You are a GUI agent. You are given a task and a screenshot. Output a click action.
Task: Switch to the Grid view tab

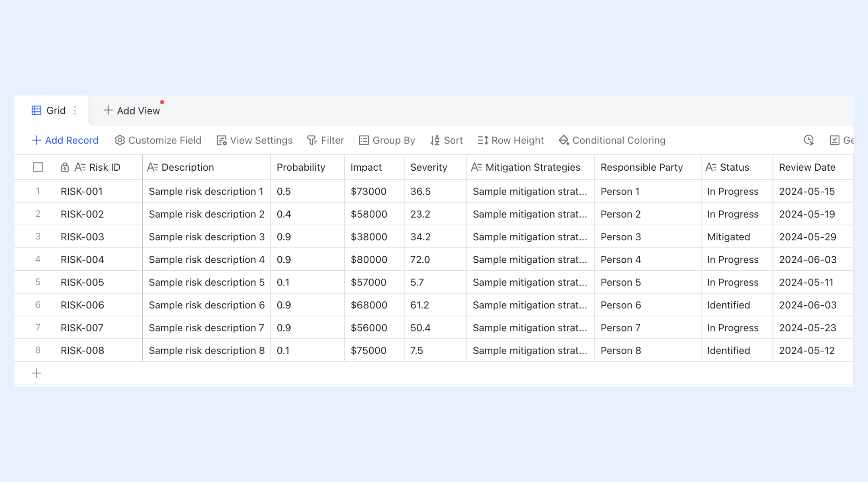pyautogui.click(x=51, y=110)
